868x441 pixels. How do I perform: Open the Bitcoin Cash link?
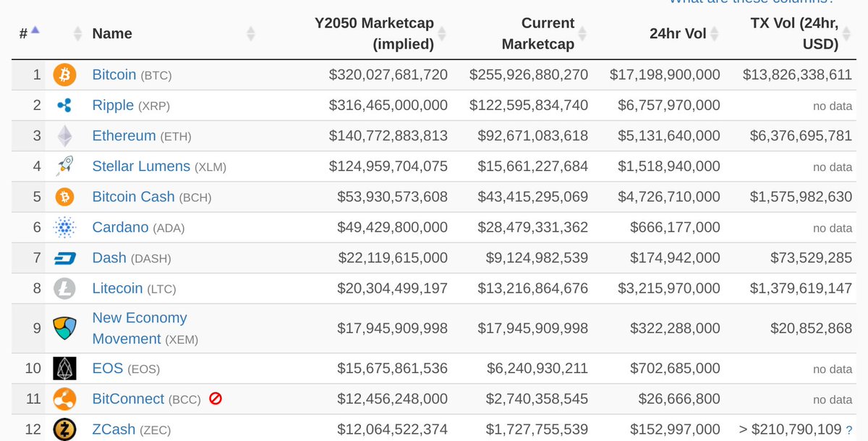point(133,196)
